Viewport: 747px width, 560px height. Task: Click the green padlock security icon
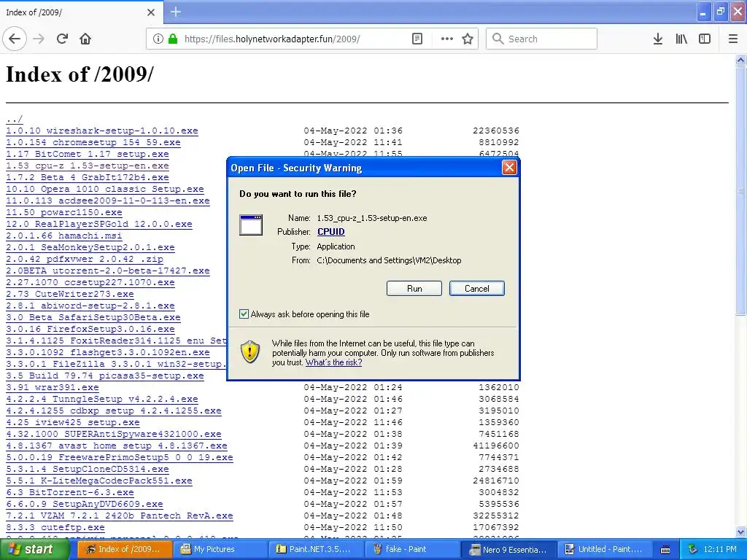[173, 39]
